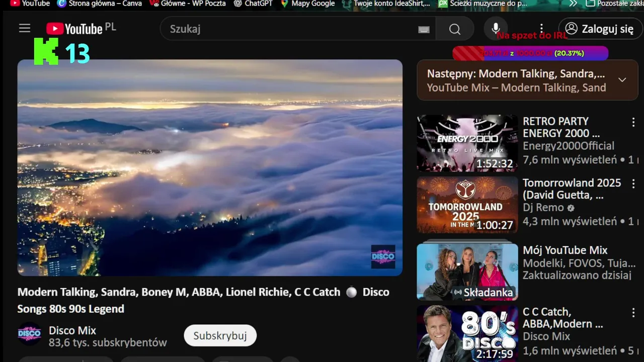
Task: Open Dj Remo channel name
Action: pos(543,207)
